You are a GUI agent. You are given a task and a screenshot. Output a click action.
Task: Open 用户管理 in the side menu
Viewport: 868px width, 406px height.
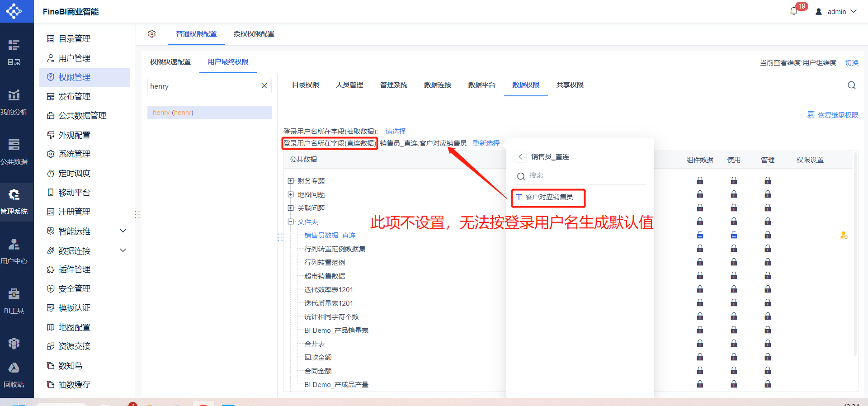(x=85, y=58)
